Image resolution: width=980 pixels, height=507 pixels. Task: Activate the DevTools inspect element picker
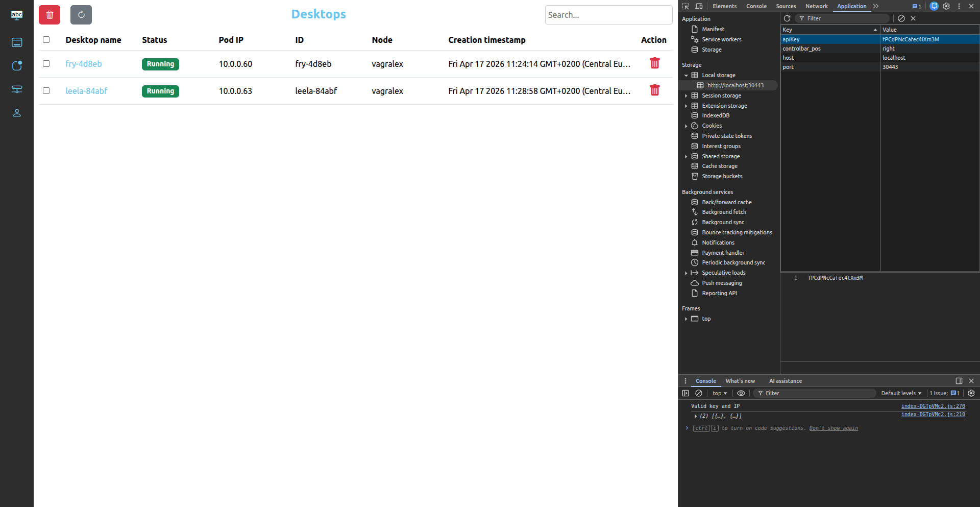coord(685,6)
